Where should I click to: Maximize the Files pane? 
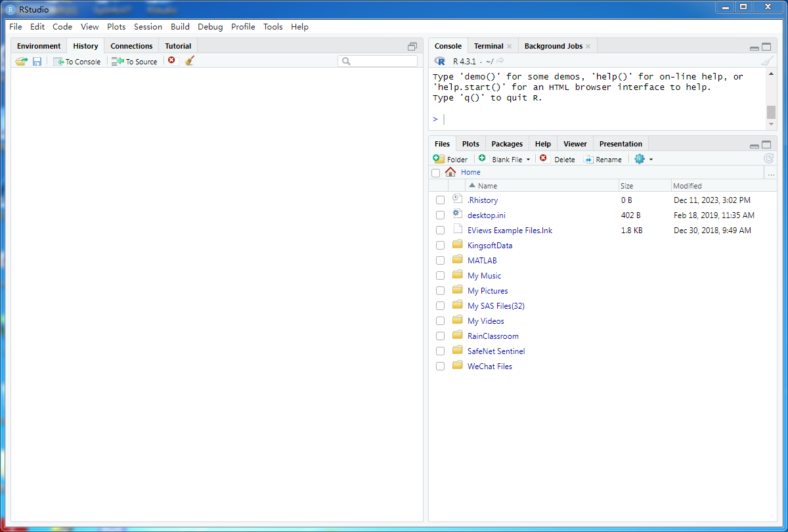(x=766, y=144)
